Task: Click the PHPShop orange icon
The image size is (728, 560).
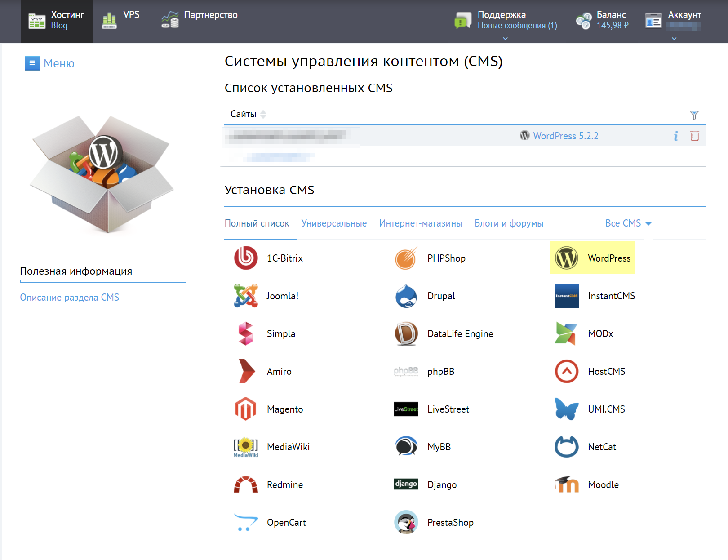Action: click(406, 258)
